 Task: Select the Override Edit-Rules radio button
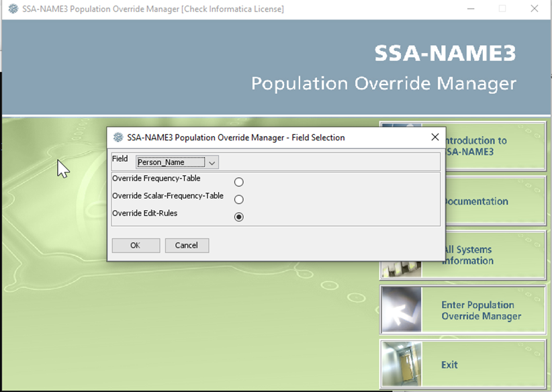pos(238,217)
